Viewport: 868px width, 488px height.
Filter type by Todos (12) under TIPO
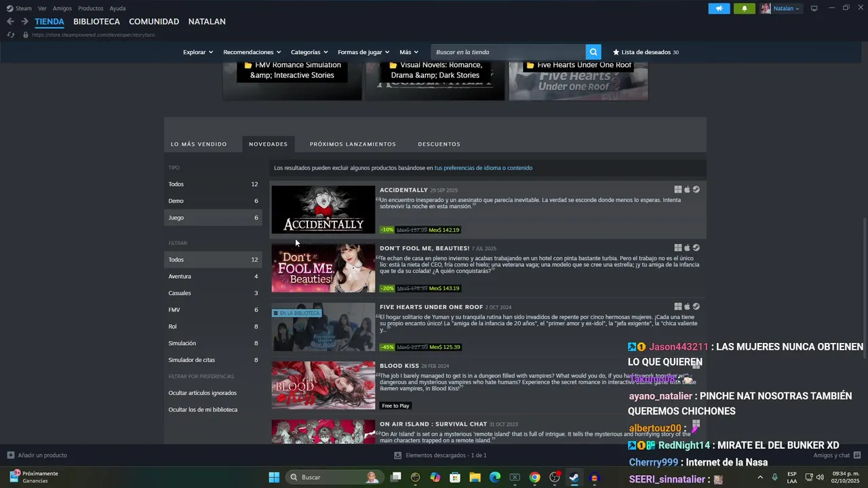click(213, 184)
